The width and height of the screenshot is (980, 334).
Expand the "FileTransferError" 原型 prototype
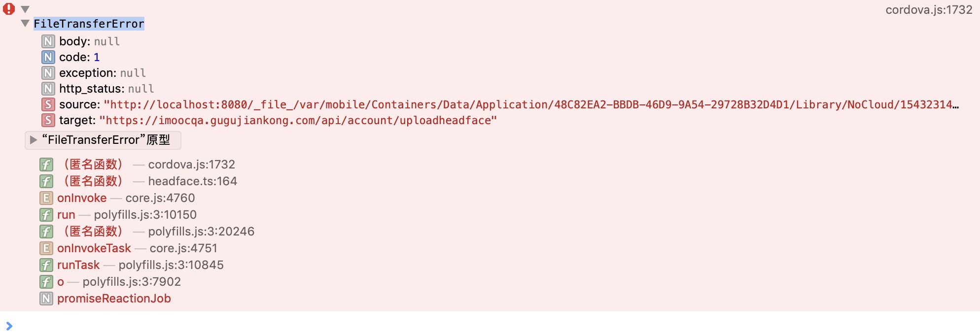pos(34,140)
